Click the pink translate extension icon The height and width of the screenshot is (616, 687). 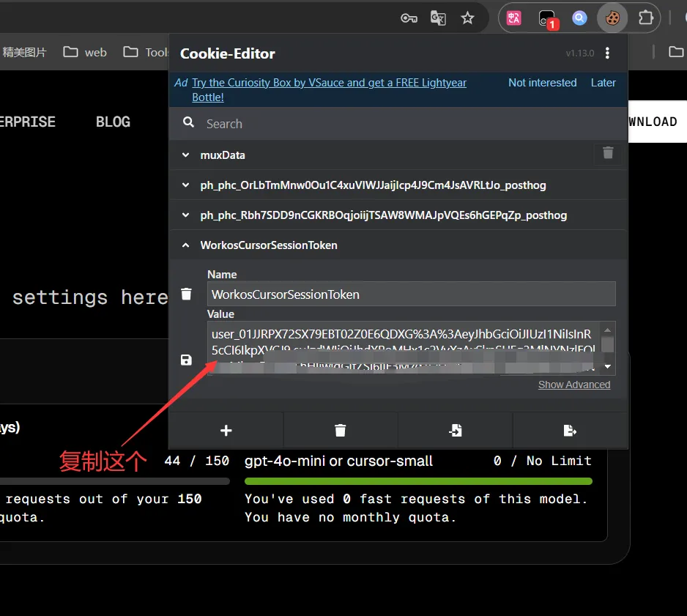coord(514,18)
